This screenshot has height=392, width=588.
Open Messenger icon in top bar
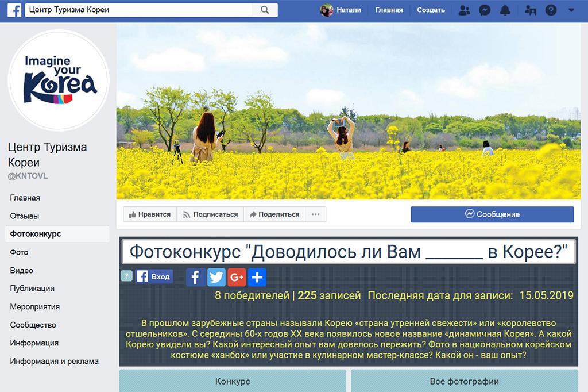coord(485,10)
